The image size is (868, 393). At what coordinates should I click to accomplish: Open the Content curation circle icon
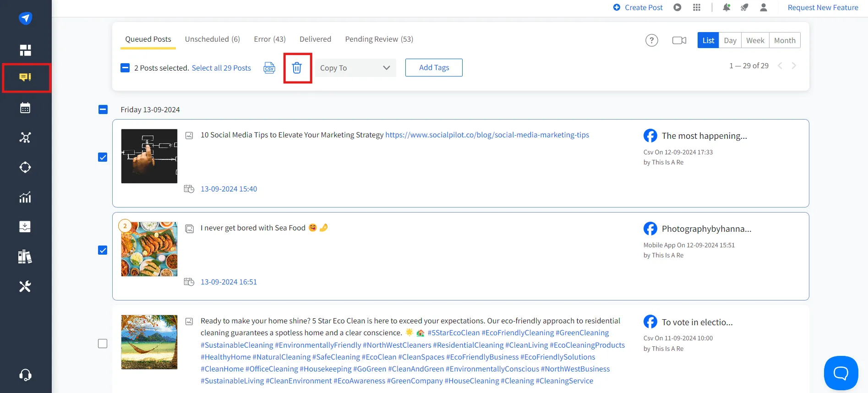tap(25, 167)
